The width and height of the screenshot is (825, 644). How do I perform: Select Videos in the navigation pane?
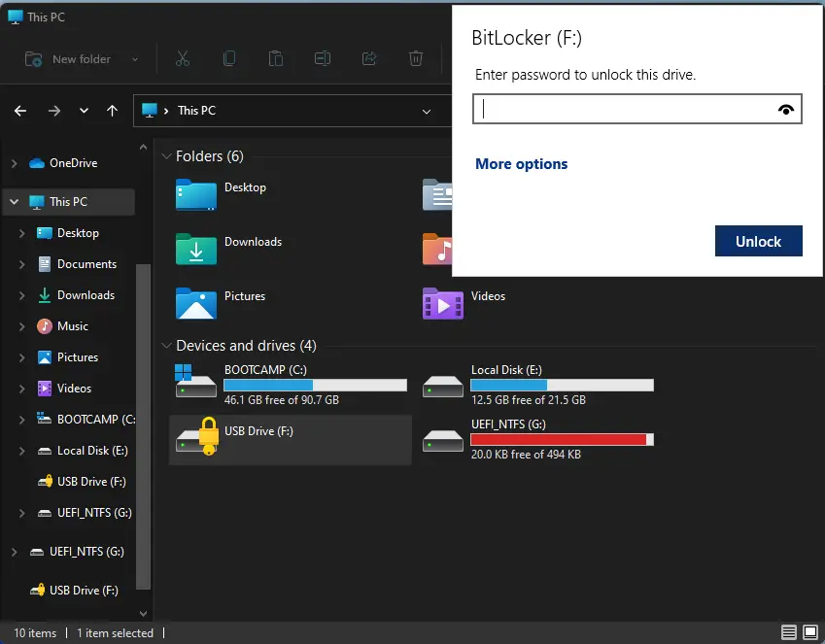tap(74, 388)
